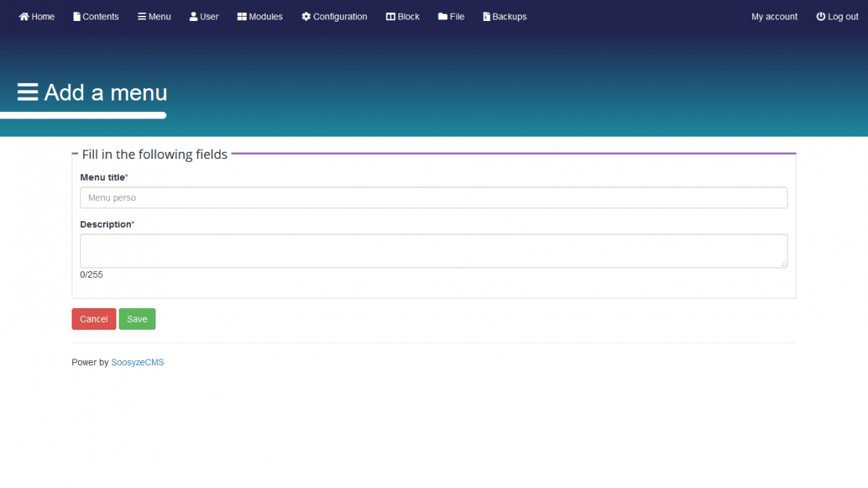This screenshot has height=488, width=868.
Task: Open the My account menu item
Action: (774, 17)
